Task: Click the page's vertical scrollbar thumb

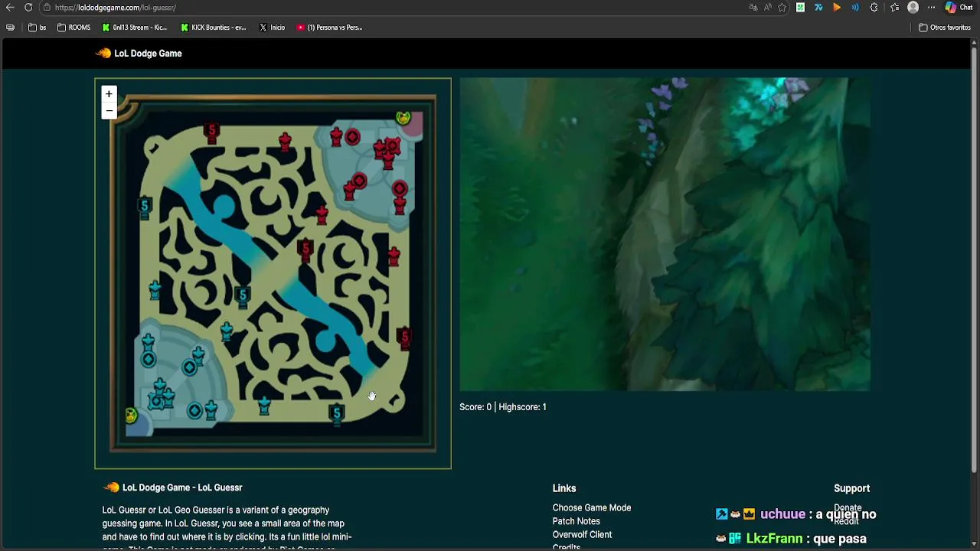Action: click(x=975, y=258)
